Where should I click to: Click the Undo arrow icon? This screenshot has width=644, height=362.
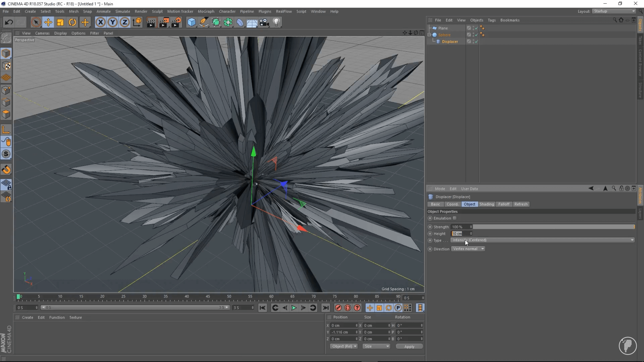9,22
